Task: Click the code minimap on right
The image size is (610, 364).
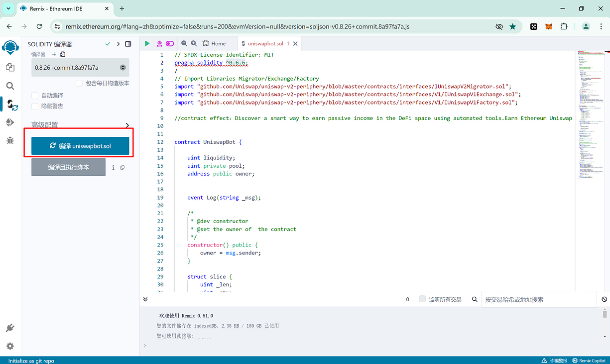Action: (592, 115)
